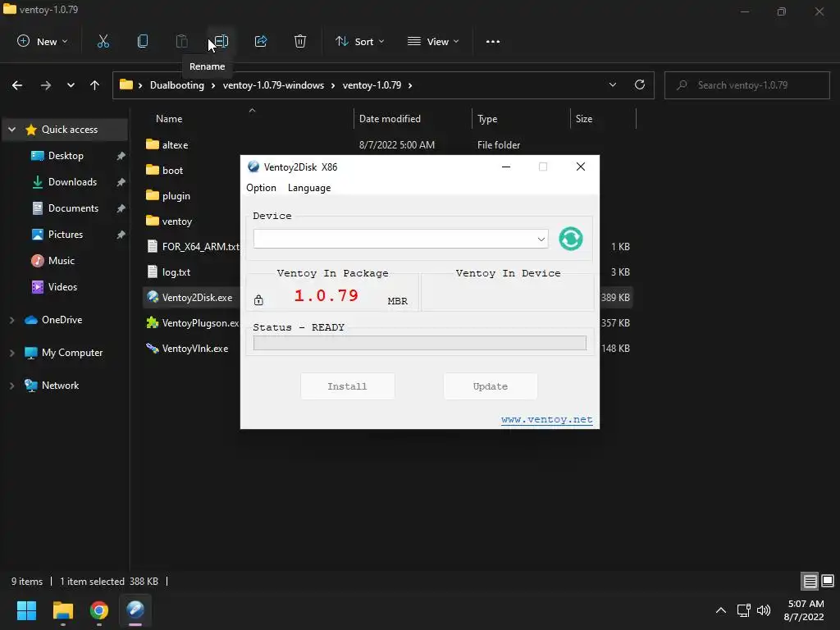Select Documents in Quick access

click(73, 208)
